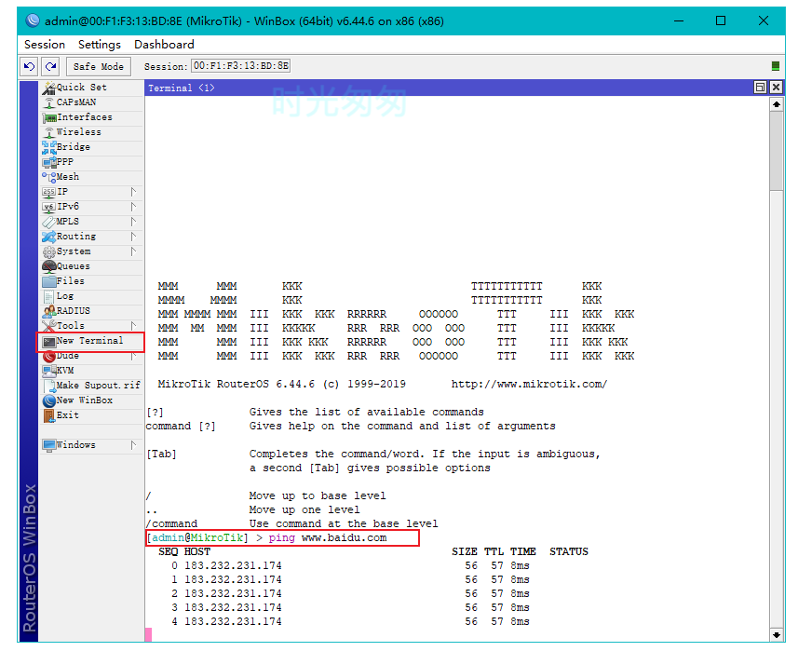Click the Undo arrow in toolbar
The width and height of the screenshot is (812, 665).
point(30,66)
